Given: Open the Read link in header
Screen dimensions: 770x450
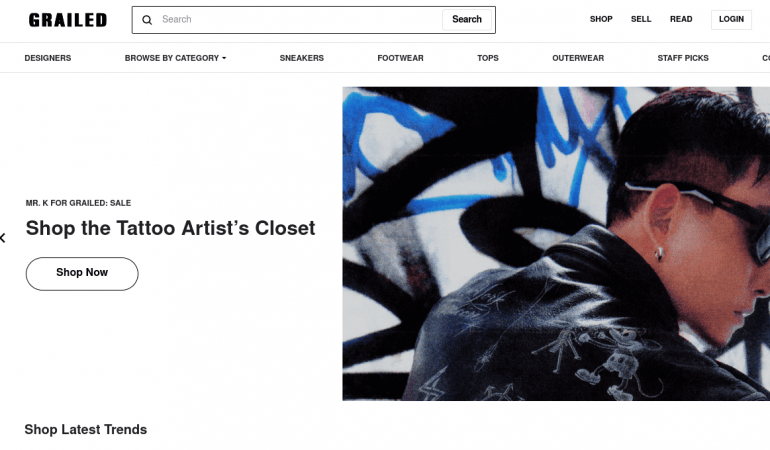Looking at the screenshot, I should (681, 19).
